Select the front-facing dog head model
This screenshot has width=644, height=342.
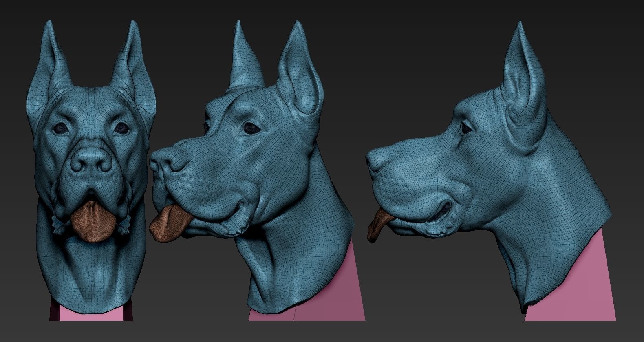point(91,167)
